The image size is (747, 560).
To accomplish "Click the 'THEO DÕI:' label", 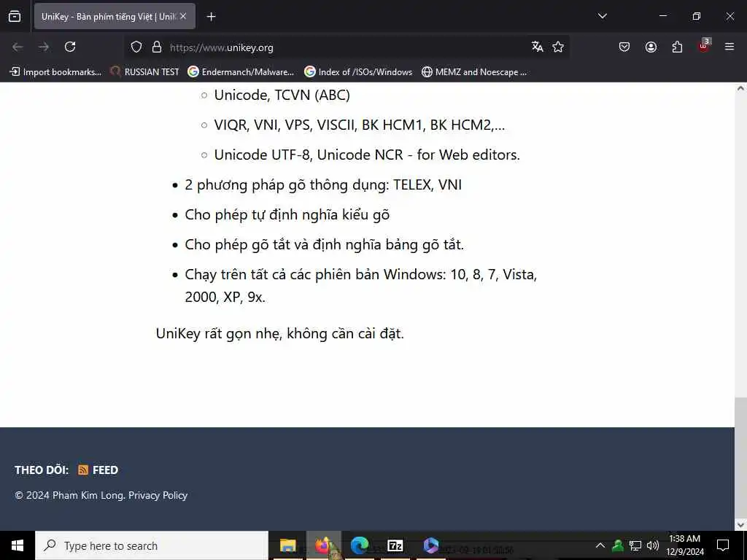I will [x=42, y=470].
